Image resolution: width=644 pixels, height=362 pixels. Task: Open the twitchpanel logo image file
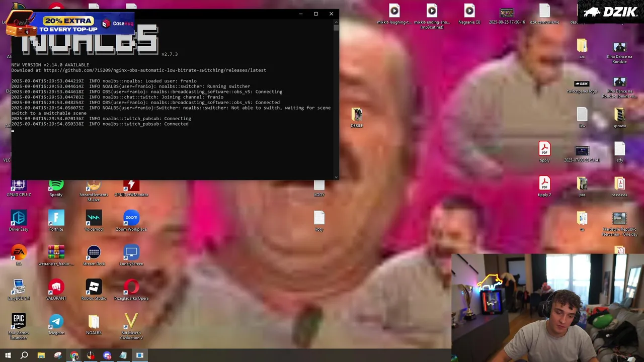pos(582,86)
